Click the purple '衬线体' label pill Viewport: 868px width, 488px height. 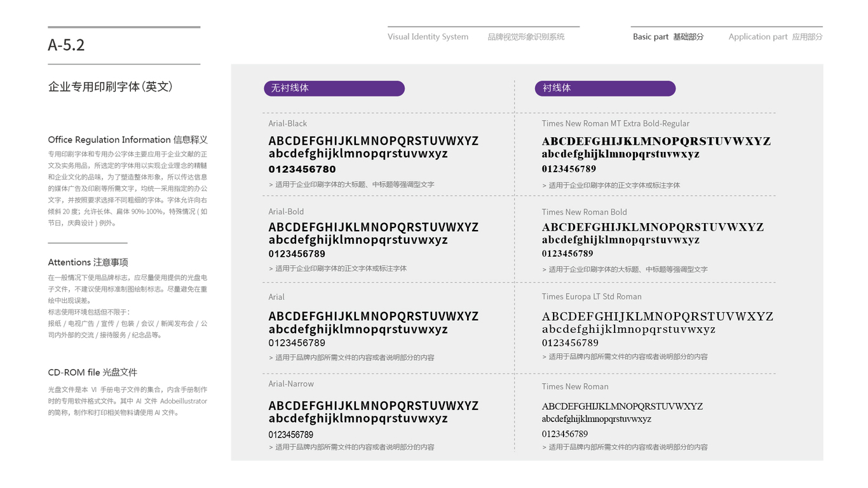pyautogui.click(x=605, y=88)
